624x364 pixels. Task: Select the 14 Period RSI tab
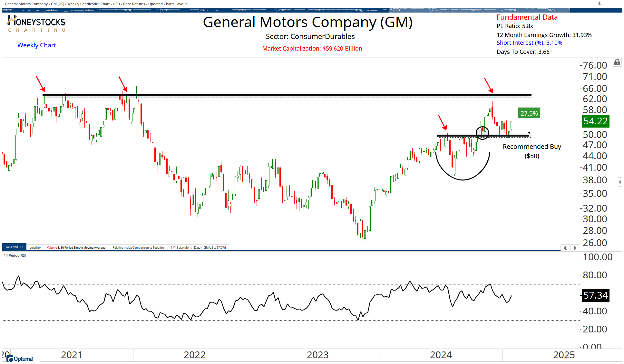click(x=14, y=247)
